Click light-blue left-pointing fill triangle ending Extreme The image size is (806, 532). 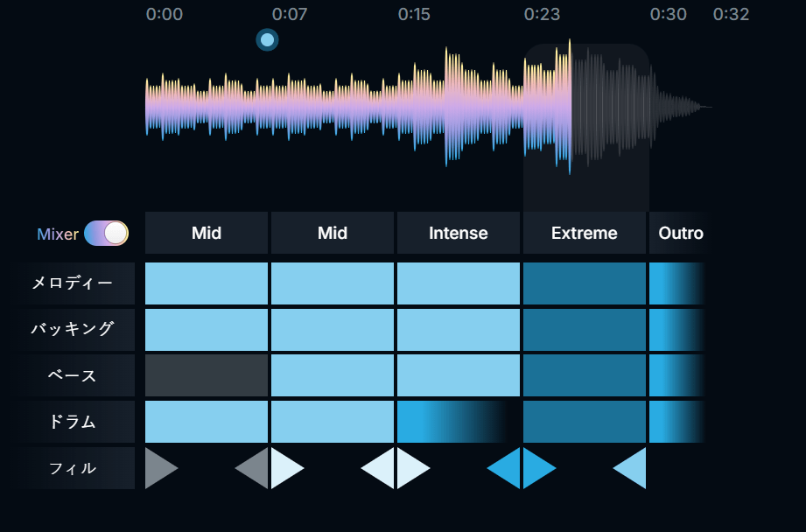(633, 468)
